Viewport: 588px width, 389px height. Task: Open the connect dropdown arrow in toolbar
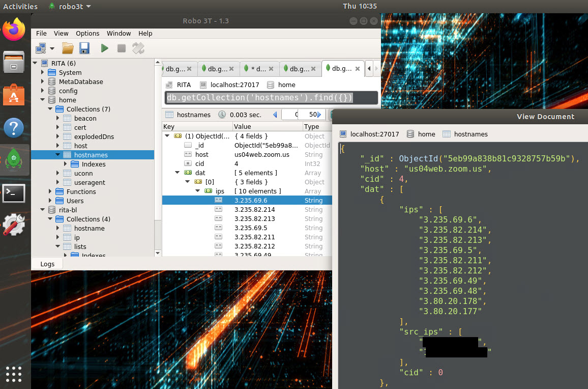(x=52, y=48)
